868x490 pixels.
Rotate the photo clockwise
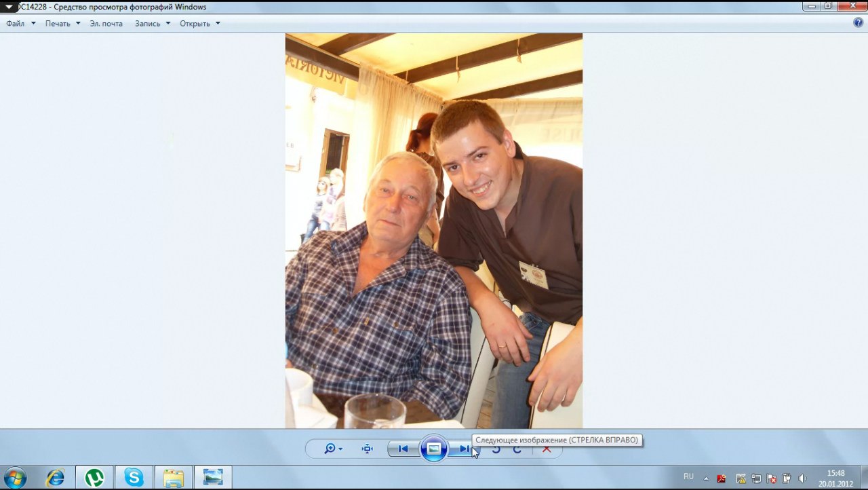[x=517, y=449]
